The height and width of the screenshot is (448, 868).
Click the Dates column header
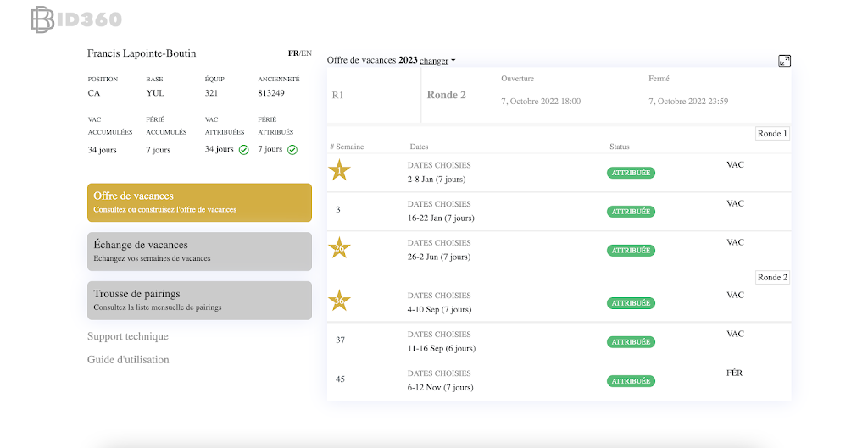coord(419,147)
